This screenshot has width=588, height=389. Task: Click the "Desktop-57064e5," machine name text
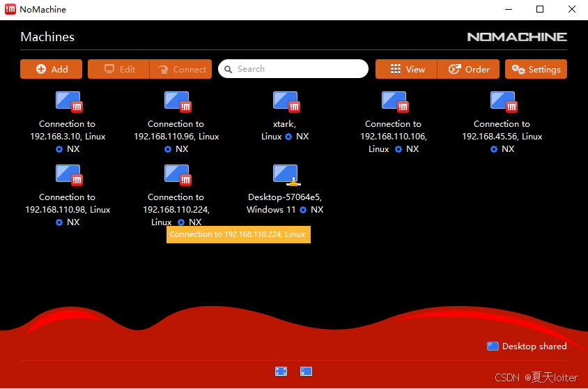pos(285,197)
